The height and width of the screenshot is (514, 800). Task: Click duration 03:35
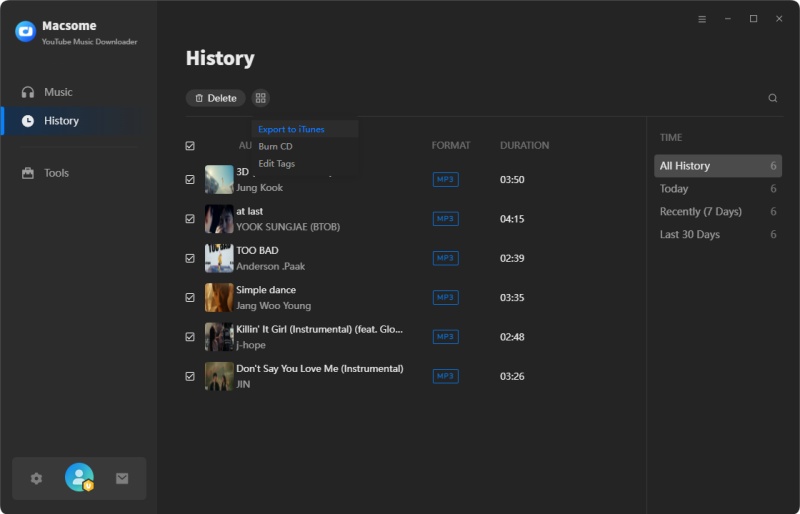pyautogui.click(x=512, y=298)
